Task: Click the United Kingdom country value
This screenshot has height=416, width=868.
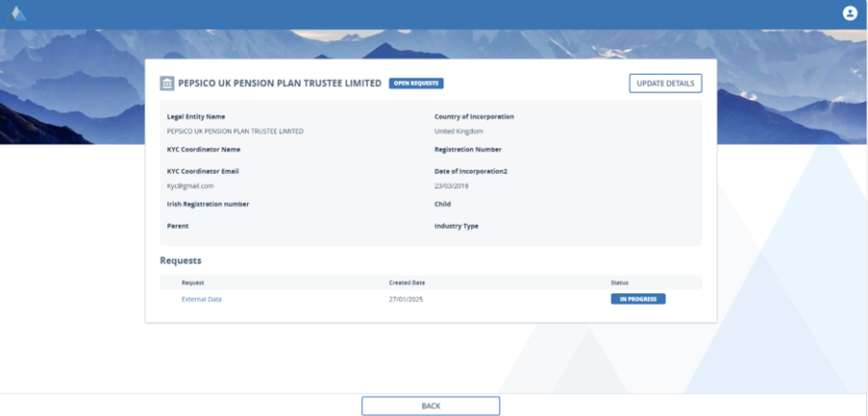Action: [x=459, y=131]
